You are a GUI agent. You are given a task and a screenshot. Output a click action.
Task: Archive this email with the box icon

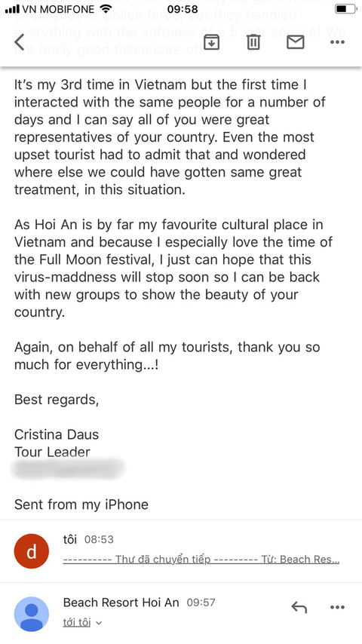coord(212,42)
